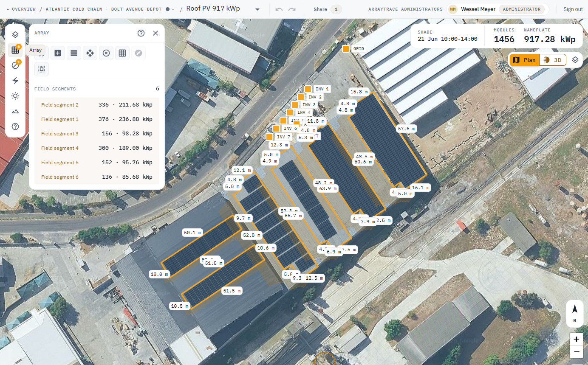Screen dimensions: 588x365
Task: Click the GRID marker on the map
Action: [x=346, y=49]
